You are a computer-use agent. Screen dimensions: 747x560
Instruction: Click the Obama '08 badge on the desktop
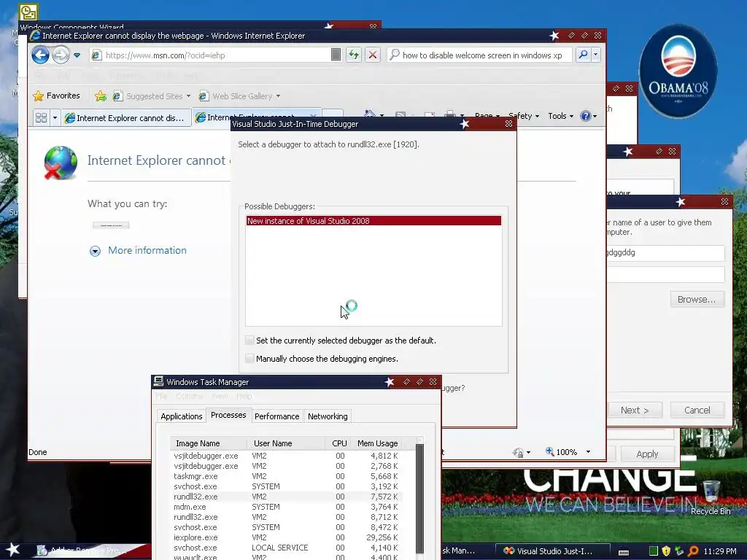tap(678, 71)
